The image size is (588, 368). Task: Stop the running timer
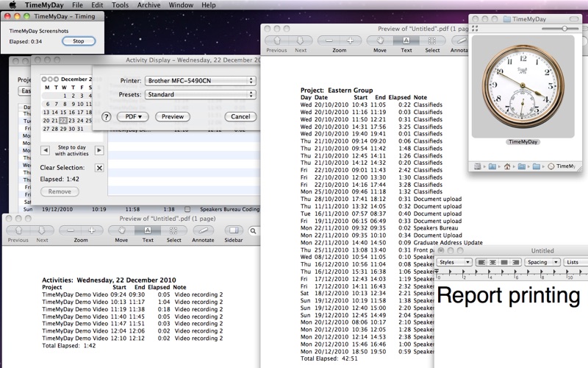point(79,41)
